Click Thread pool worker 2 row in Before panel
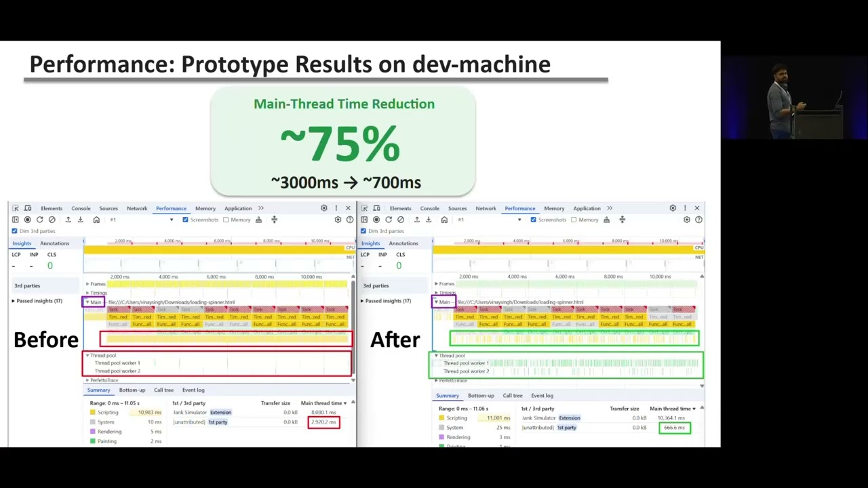This screenshot has width=868, height=488. click(x=217, y=371)
